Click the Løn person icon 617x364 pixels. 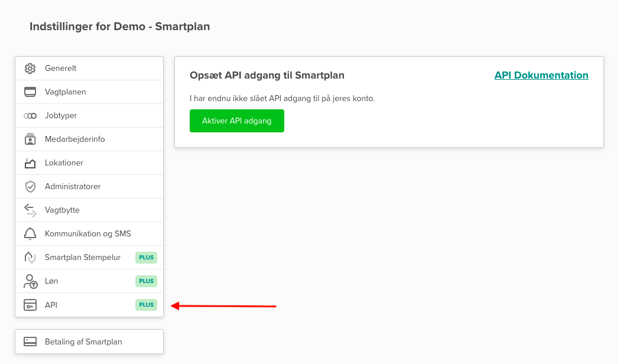[x=30, y=281]
